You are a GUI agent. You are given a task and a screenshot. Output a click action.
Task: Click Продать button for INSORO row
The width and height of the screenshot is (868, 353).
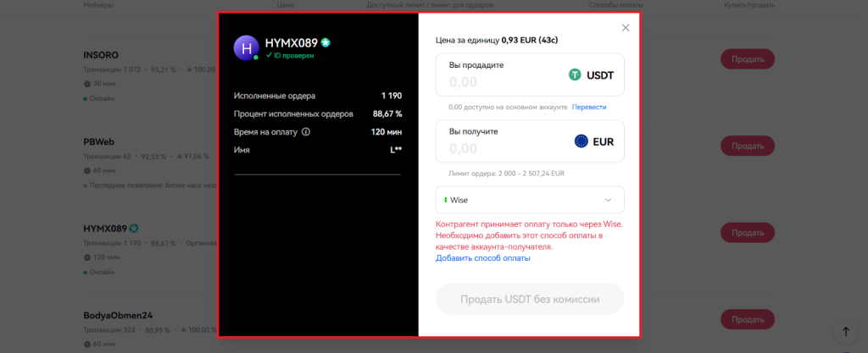(747, 59)
